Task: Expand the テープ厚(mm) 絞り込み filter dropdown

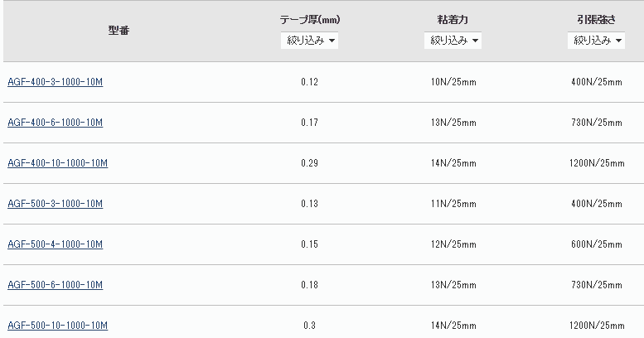Action: [x=309, y=41]
